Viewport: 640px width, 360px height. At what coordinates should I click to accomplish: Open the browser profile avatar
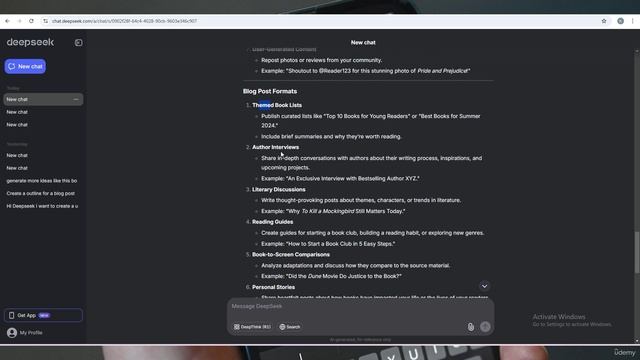tap(620, 21)
